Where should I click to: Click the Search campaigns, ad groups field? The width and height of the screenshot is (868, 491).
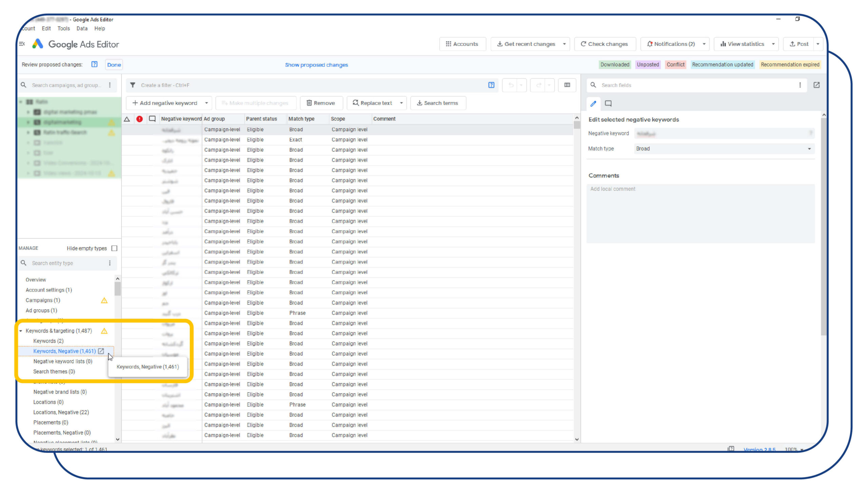coord(66,85)
